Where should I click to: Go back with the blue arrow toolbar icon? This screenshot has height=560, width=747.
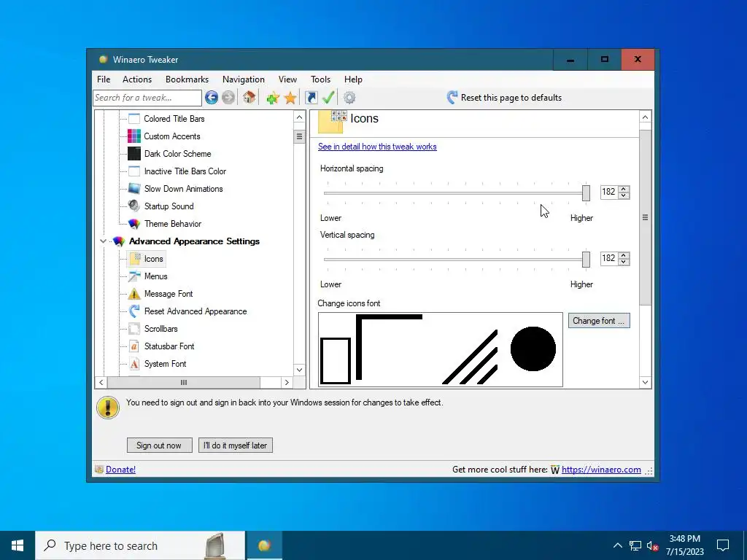pos(212,98)
